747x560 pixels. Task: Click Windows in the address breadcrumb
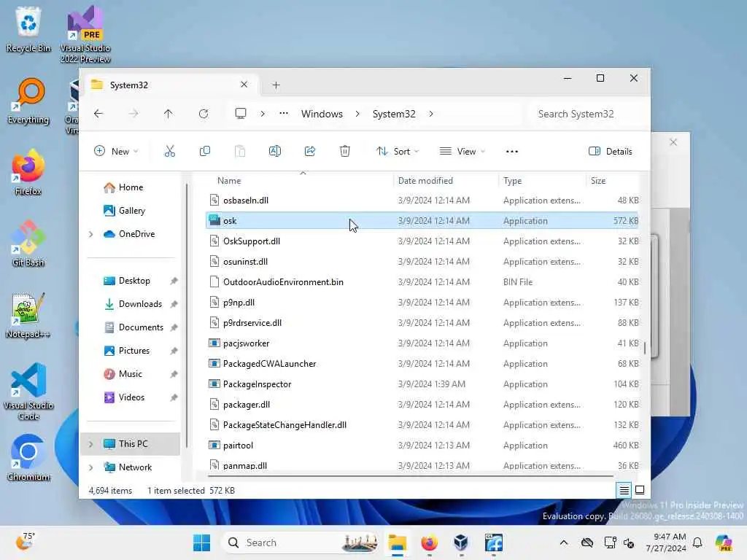pyautogui.click(x=322, y=114)
